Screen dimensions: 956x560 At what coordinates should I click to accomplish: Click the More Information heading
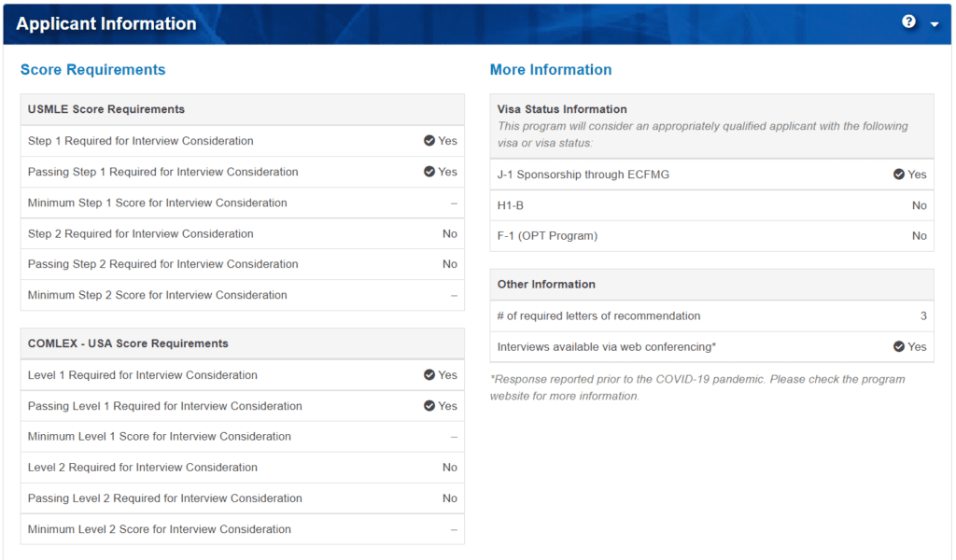click(x=551, y=70)
